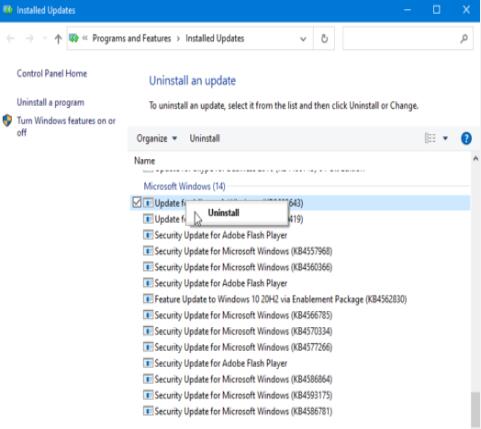
Task: Open Uninstall a program link
Action: pos(50,102)
